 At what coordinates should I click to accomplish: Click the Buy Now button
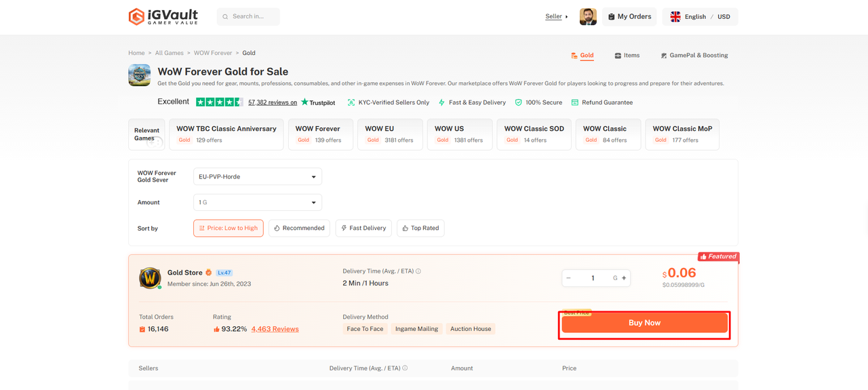pos(645,323)
